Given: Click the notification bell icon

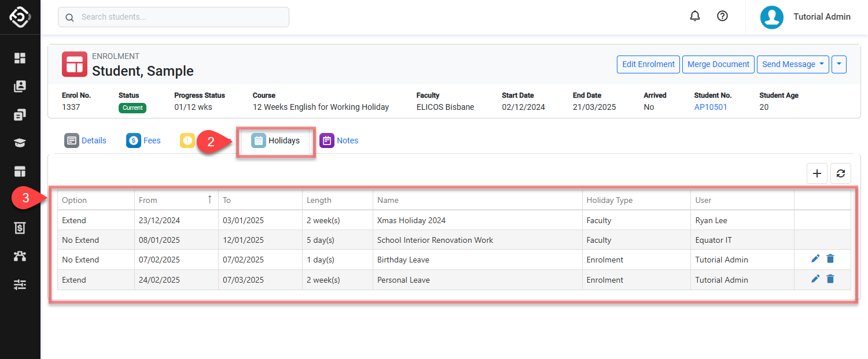Looking at the screenshot, I should [x=695, y=16].
